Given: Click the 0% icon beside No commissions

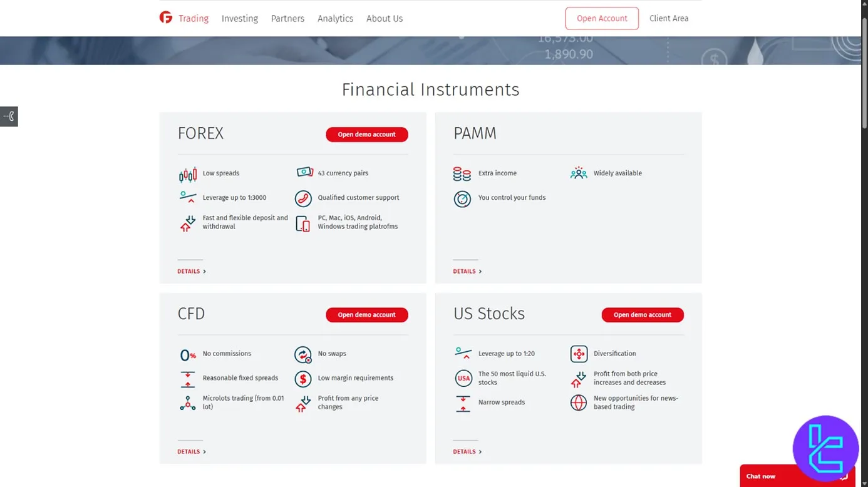Looking at the screenshot, I should click(188, 355).
